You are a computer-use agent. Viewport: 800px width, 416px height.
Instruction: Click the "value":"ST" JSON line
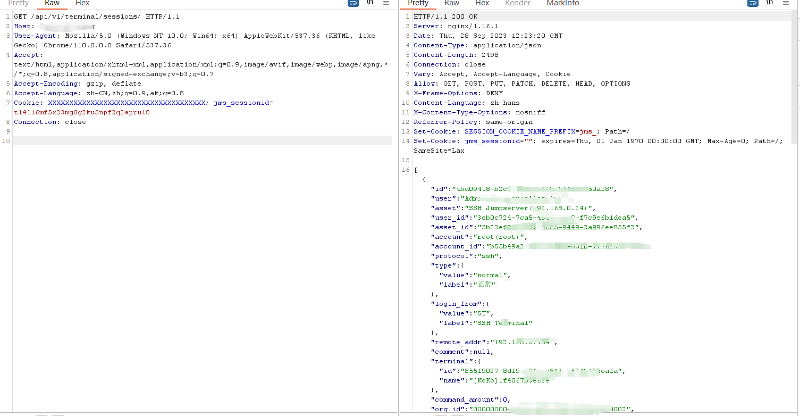click(466, 314)
